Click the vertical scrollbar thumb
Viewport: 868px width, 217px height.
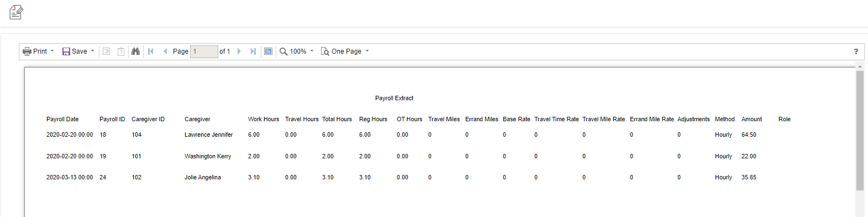[x=860, y=131]
